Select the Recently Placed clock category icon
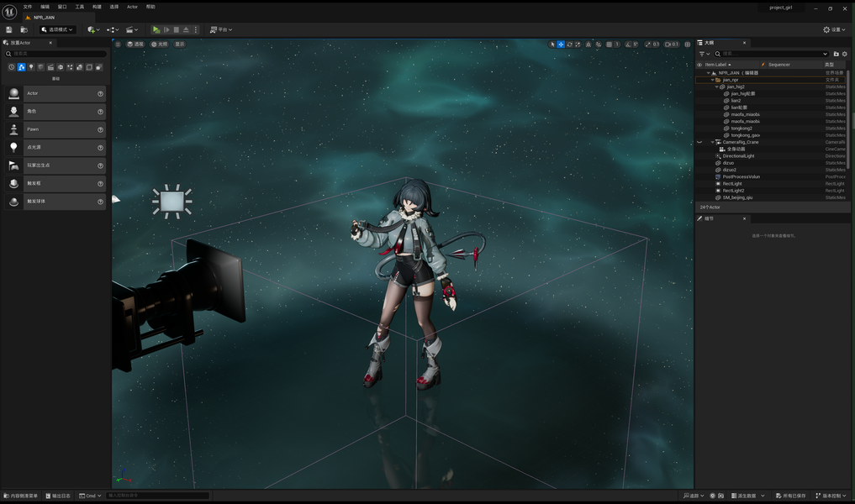The image size is (855, 504). point(12,67)
